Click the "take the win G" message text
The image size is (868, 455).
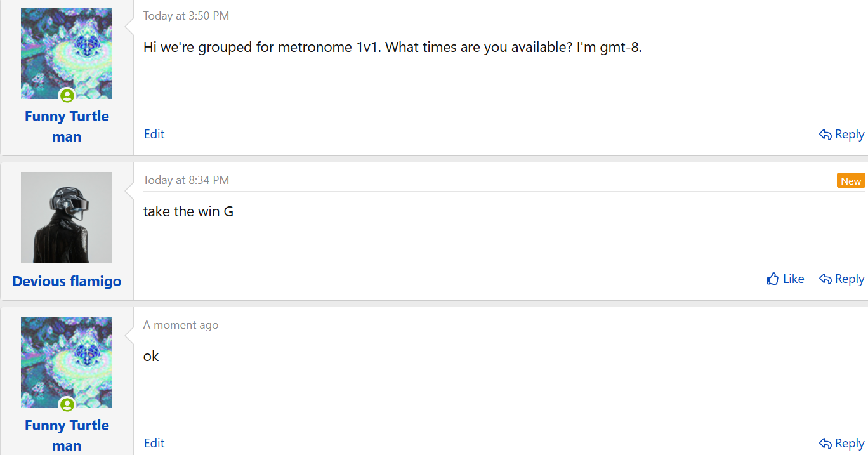pyautogui.click(x=188, y=211)
